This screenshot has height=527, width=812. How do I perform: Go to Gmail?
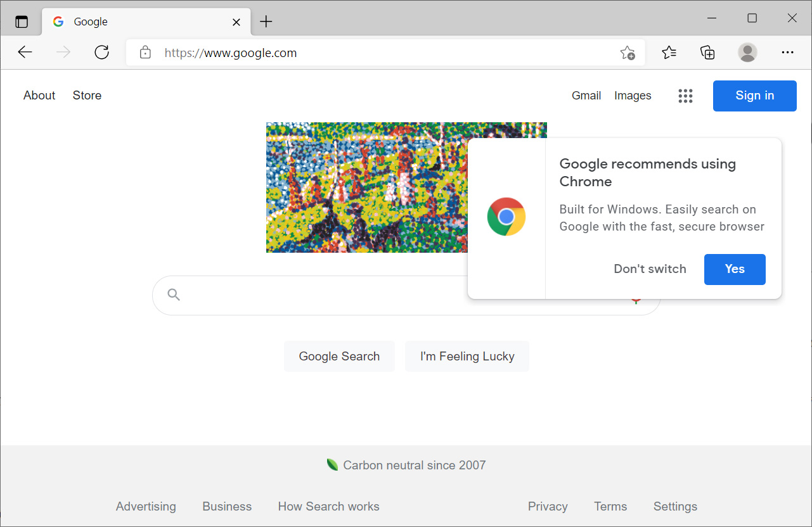[x=586, y=96]
